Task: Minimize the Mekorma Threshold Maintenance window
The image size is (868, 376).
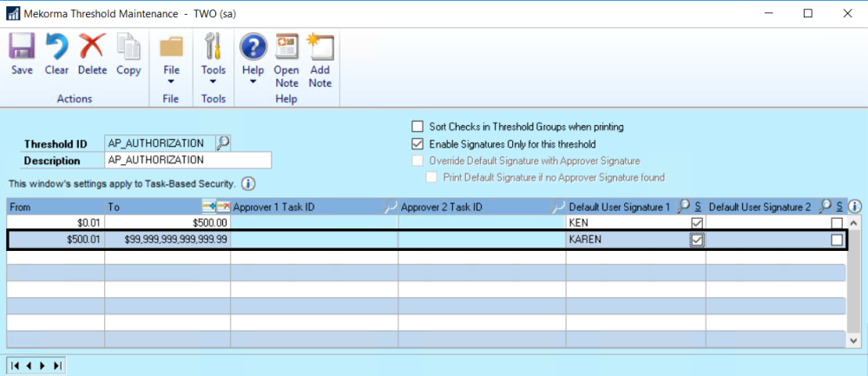Action: [768, 14]
